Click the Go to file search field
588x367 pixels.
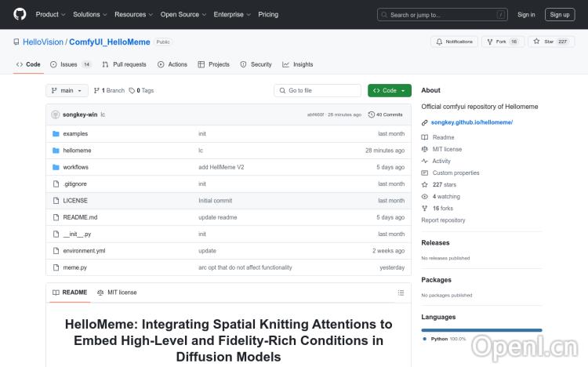point(317,90)
